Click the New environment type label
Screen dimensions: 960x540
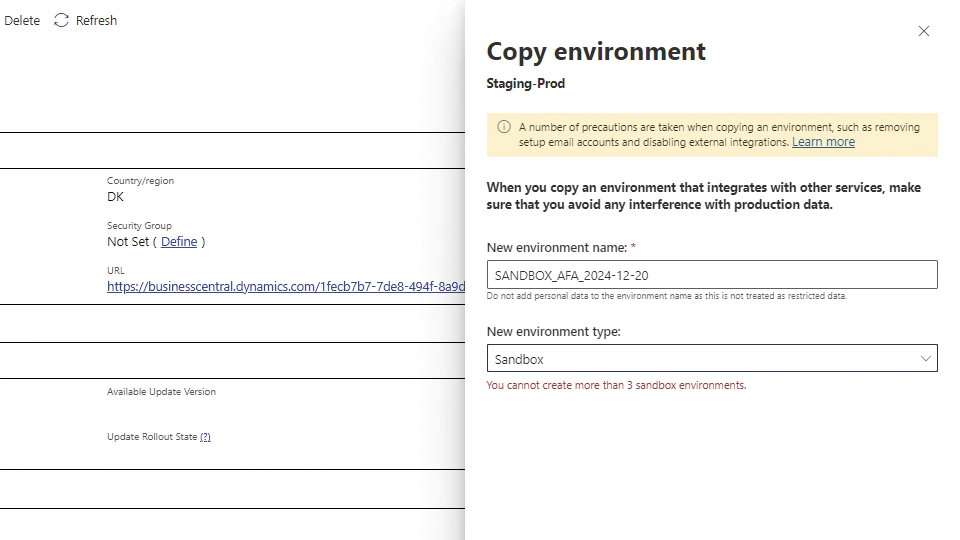(x=553, y=331)
